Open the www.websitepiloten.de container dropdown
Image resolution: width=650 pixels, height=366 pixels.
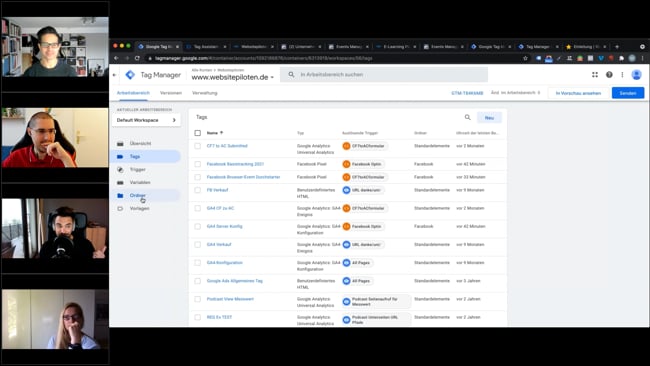(233, 77)
